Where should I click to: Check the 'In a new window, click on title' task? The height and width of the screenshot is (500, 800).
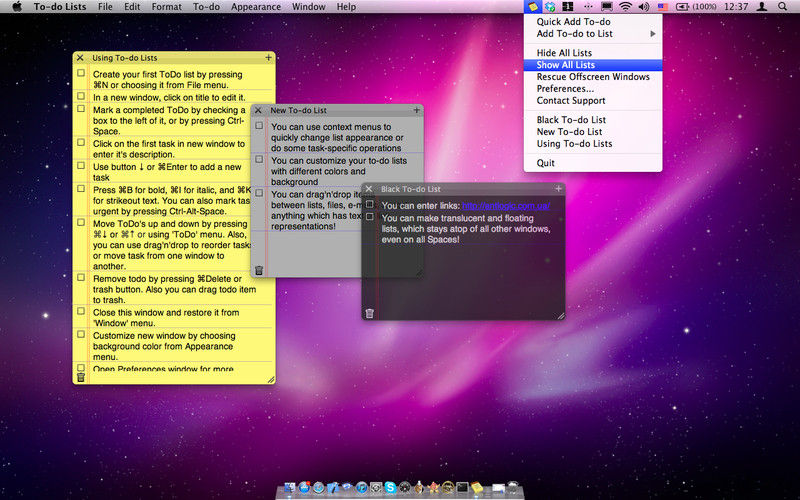(81, 95)
